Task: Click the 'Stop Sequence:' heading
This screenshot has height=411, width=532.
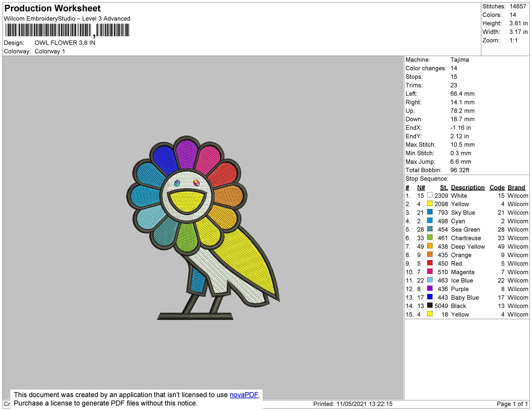Action: tap(427, 179)
